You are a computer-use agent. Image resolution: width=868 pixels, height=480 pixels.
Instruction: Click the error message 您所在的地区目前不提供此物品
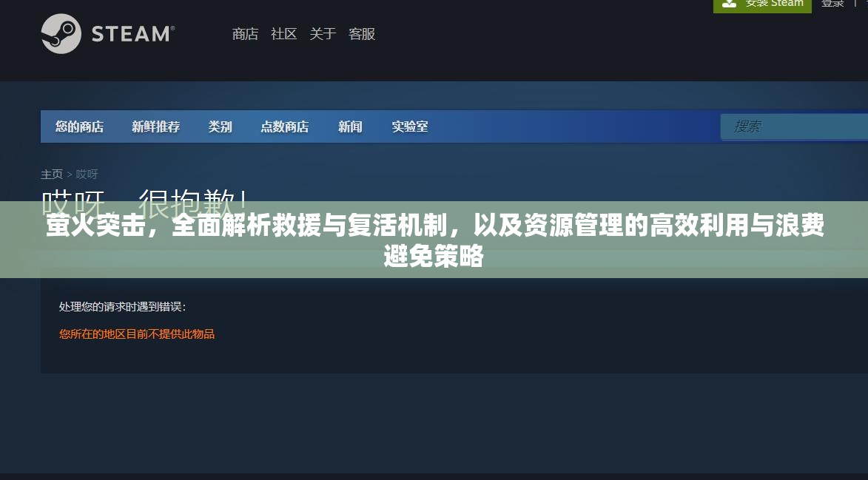tap(135, 334)
